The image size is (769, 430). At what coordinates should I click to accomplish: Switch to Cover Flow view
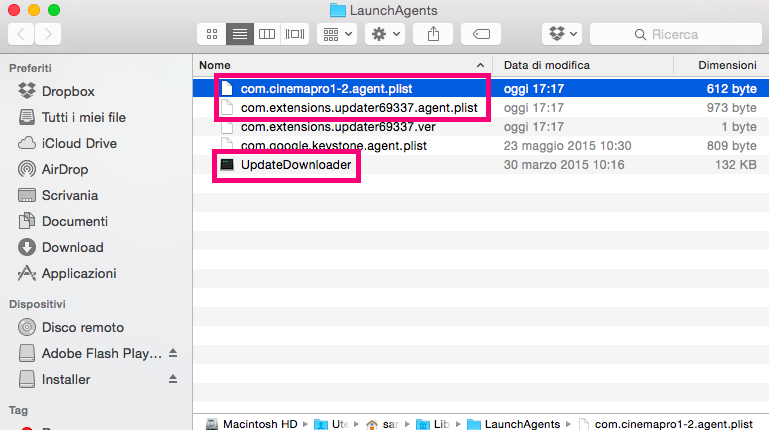tap(295, 34)
